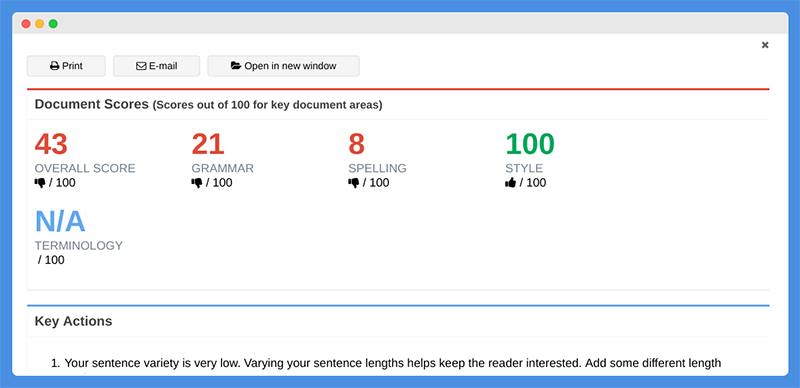Click the GRAMMAR label
The width and height of the screenshot is (800, 388).
pyautogui.click(x=222, y=168)
